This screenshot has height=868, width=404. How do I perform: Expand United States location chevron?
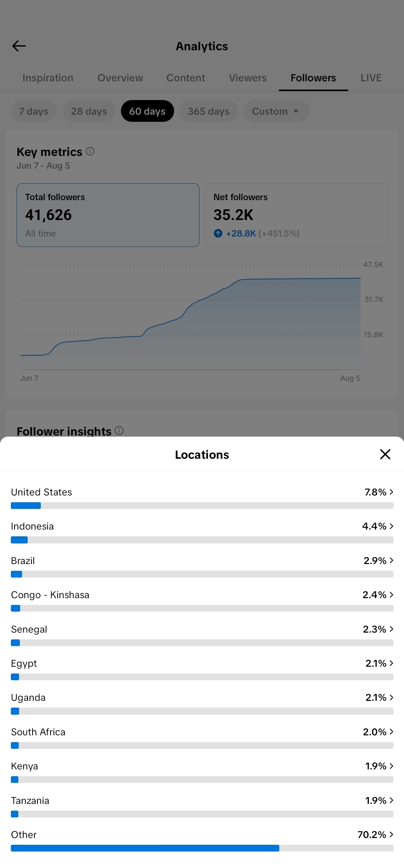point(391,492)
